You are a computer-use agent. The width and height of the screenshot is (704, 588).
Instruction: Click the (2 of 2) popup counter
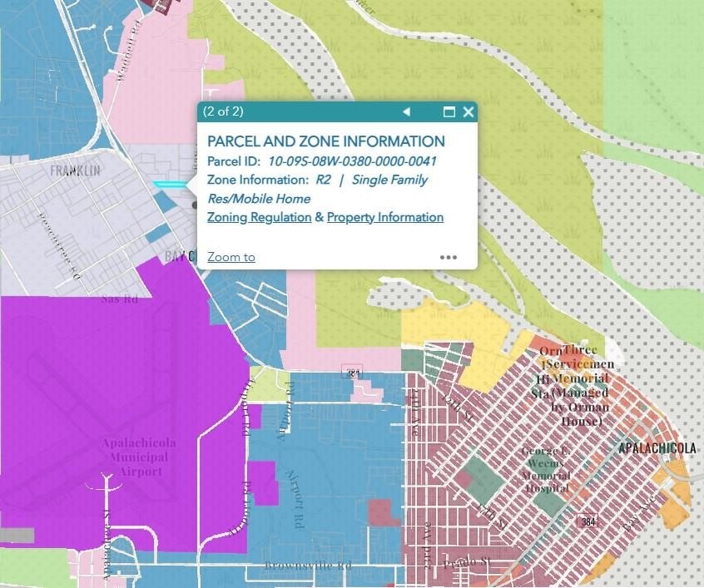tap(223, 111)
